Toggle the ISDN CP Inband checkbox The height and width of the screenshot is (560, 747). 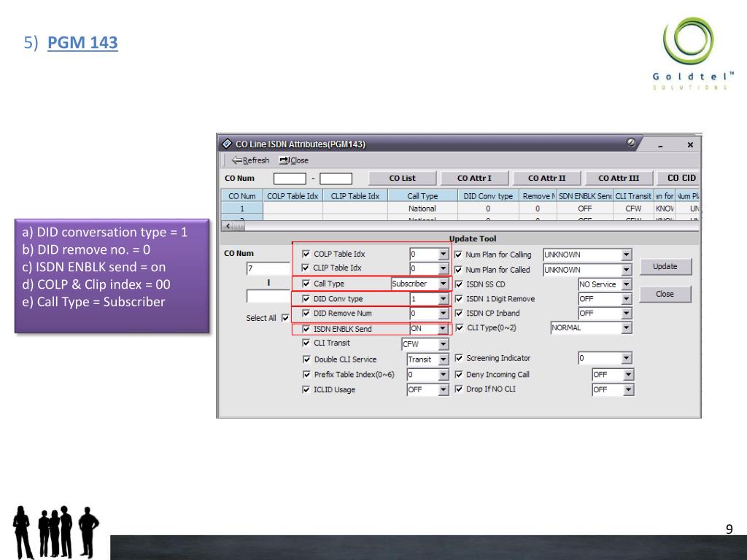(459, 313)
